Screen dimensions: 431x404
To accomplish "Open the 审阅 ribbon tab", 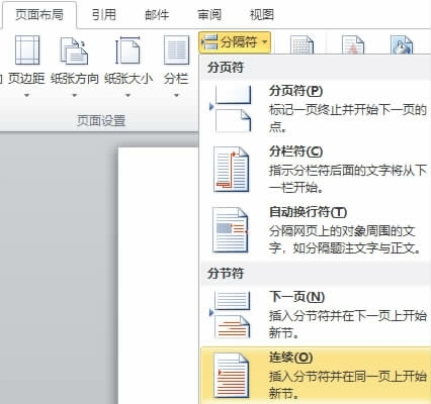I will click(209, 15).
